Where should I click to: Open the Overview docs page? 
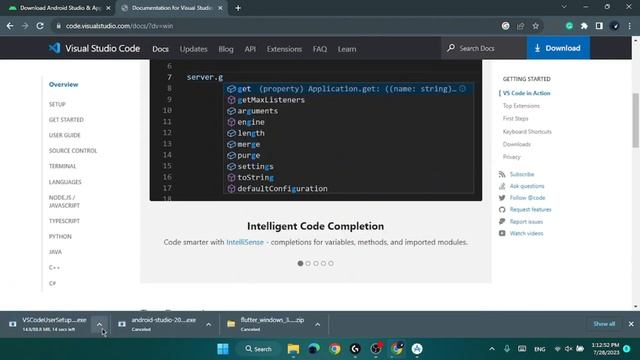pyautogui.click(x=63, y=84)
